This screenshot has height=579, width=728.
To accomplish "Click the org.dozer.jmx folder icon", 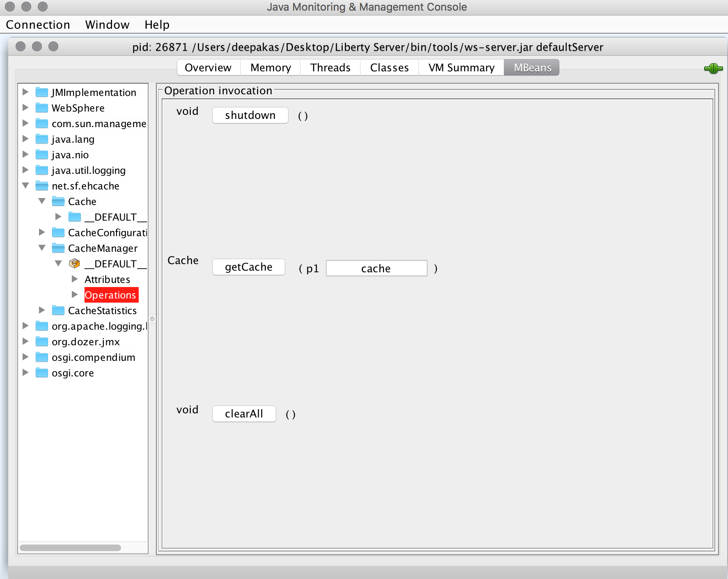I will pos(42,342).
